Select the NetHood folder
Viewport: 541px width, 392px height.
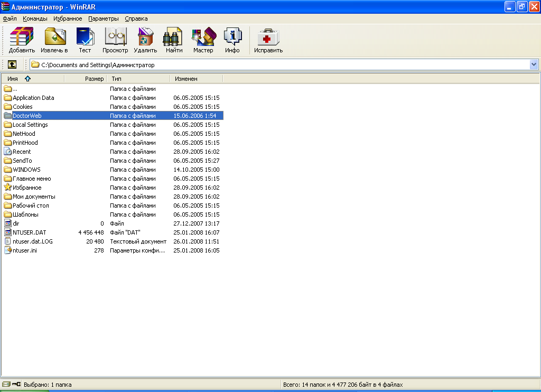coord(24,134)
